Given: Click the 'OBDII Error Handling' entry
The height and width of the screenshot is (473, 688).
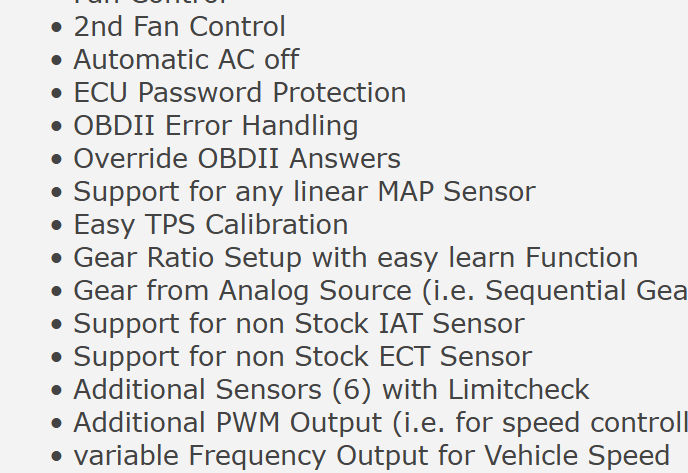Looking at the screenshot, I should pos(215,126).
